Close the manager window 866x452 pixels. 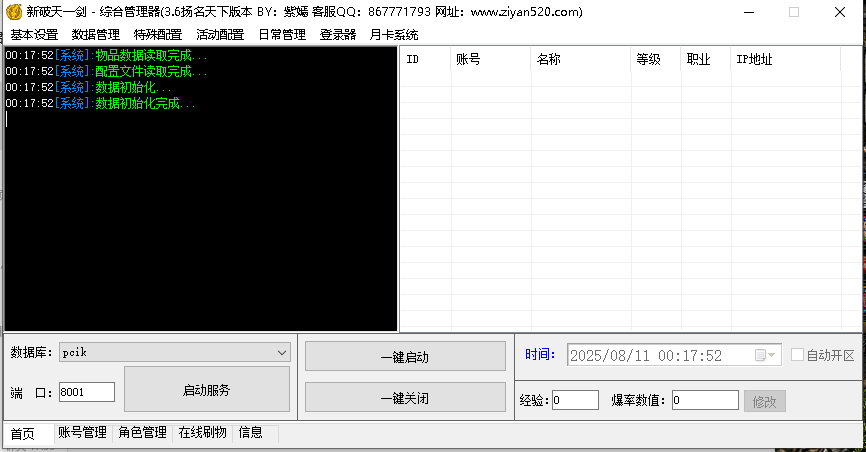[x=839, y=12]
